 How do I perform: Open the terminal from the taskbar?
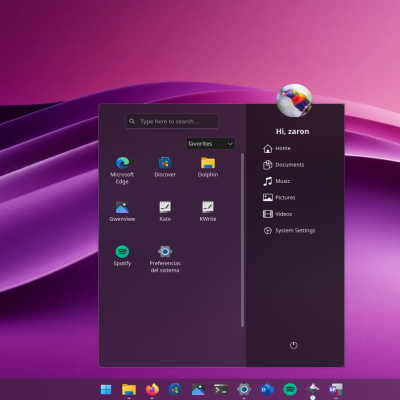(221, 389)
